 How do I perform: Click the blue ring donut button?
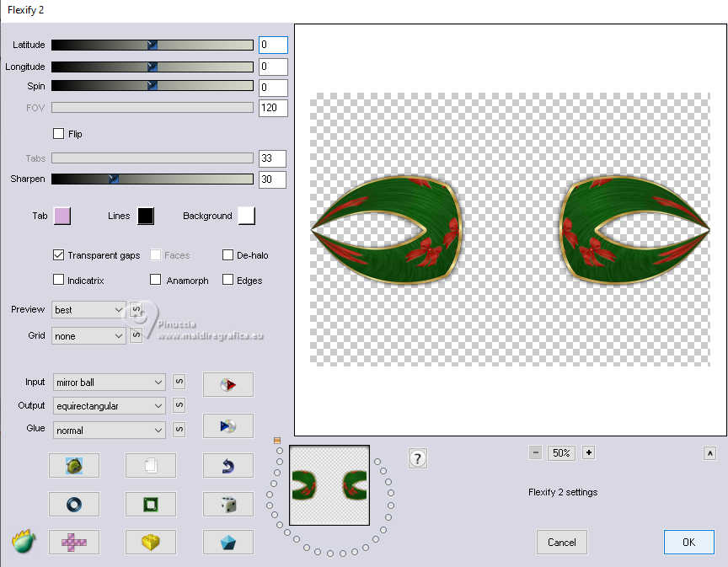click(74, 505)
